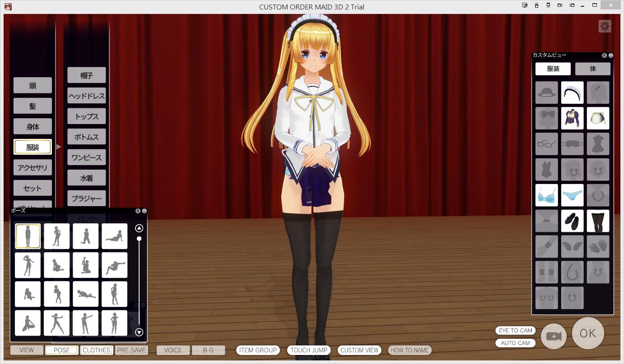Minimize the ポーズ pose panel
Viewport: 624px width, 364px height.
pos(144,211)
